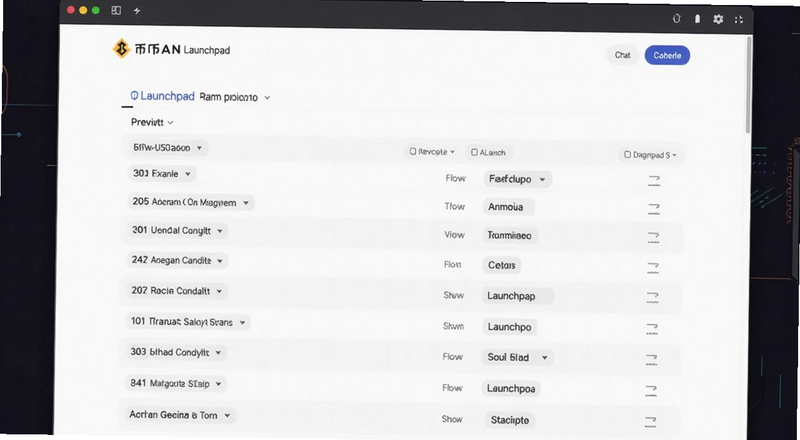This screenshot has width=800, height=440.
Task: Click the row action icon for 202 Racia Condaltt
Action: coord(652,297)
